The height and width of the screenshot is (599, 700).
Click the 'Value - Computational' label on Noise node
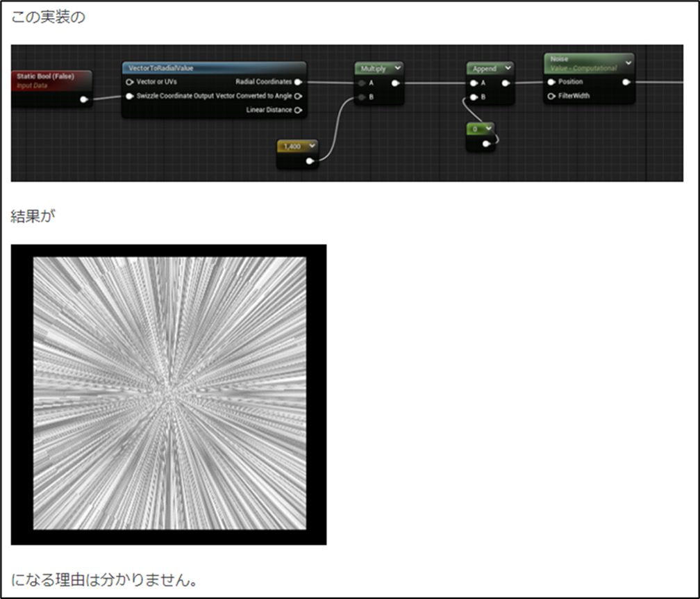[x=583, y=68]
